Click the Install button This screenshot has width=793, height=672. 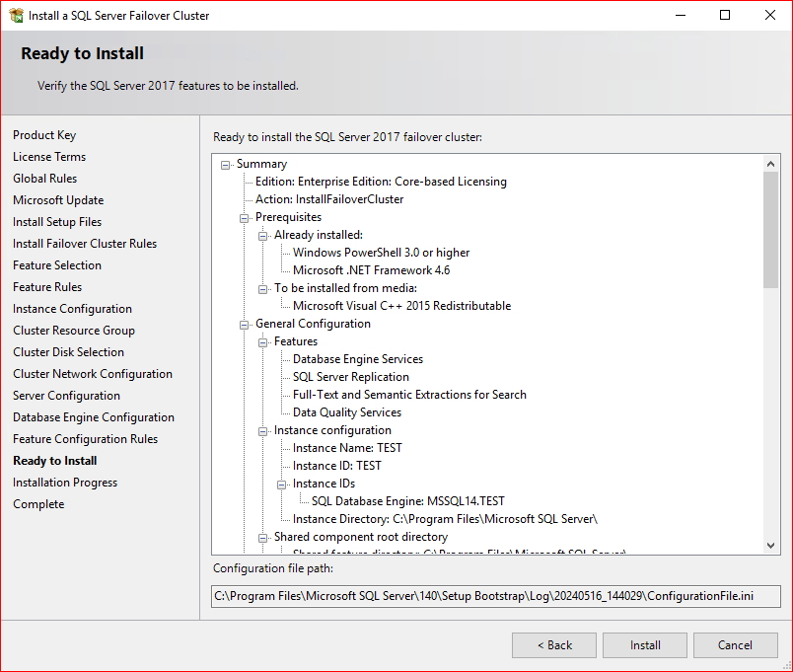645,645
